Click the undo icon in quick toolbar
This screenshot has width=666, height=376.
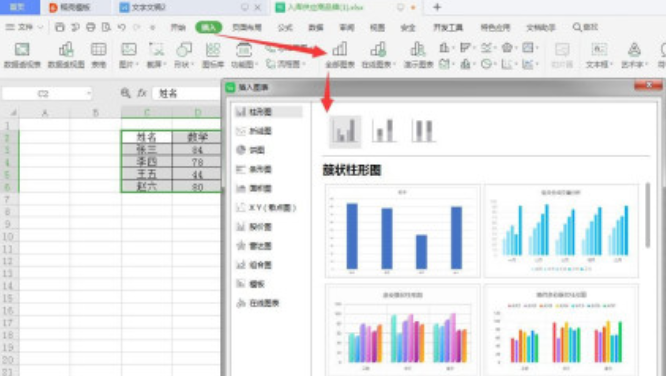(121, 27)
